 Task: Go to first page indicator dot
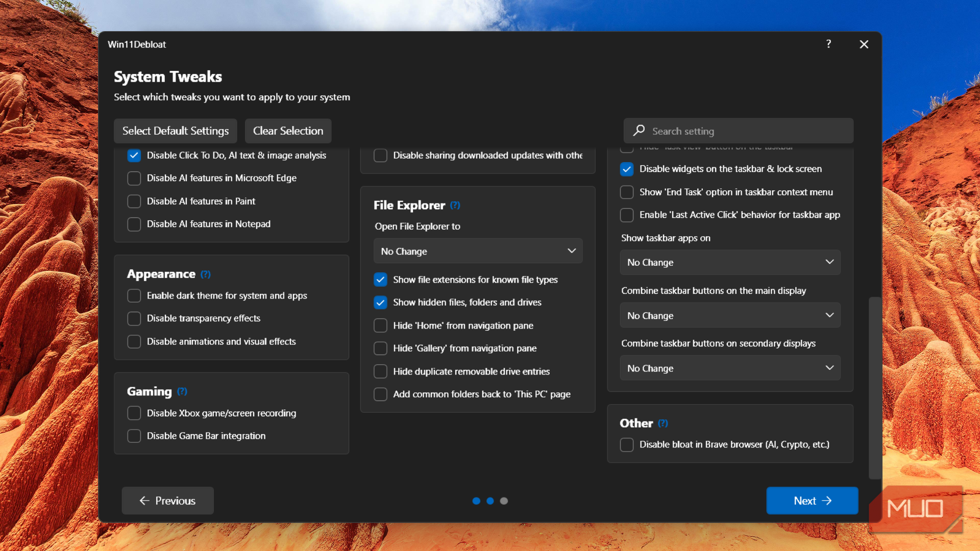pyautogui.click(x=476, y=501)
